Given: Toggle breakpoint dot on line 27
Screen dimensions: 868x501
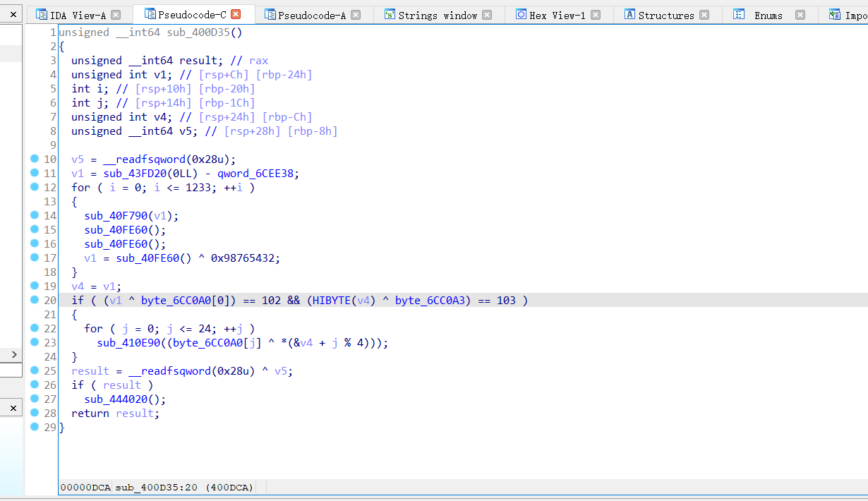Looking at the screenshot, I should coord(35,399).
